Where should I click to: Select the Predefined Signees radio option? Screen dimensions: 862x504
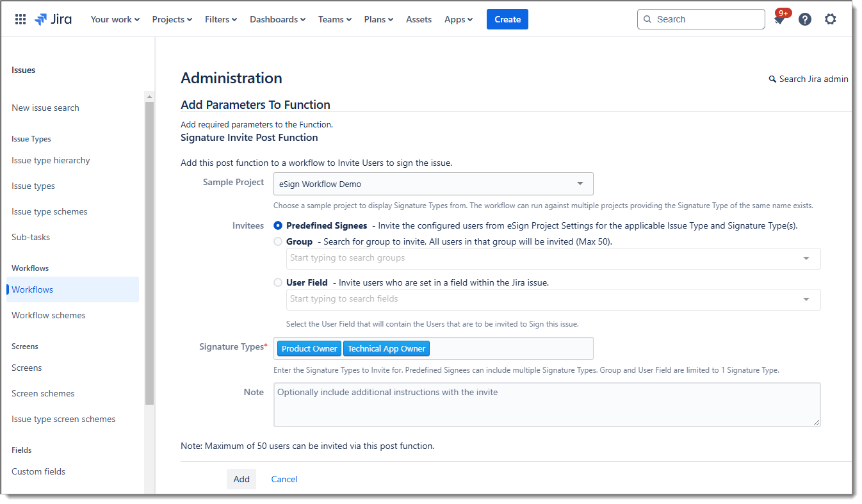pyautogui.click(x=278, y=225)
